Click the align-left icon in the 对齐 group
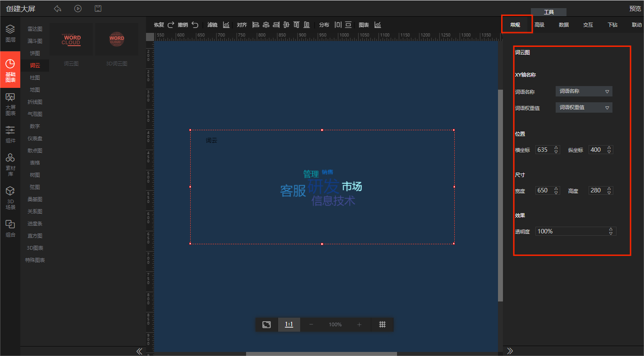Image resolution: width=644 pixels, height=356 pixels. pos(256,25)
